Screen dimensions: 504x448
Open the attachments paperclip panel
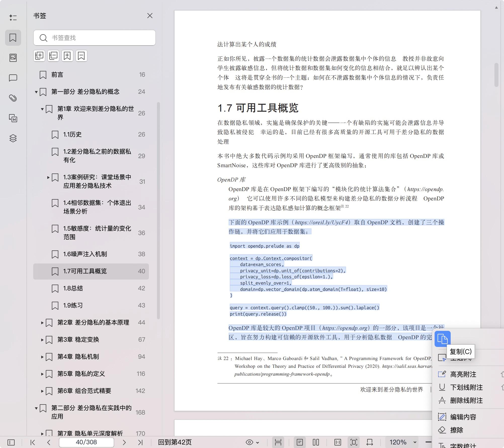coord(13,98)
